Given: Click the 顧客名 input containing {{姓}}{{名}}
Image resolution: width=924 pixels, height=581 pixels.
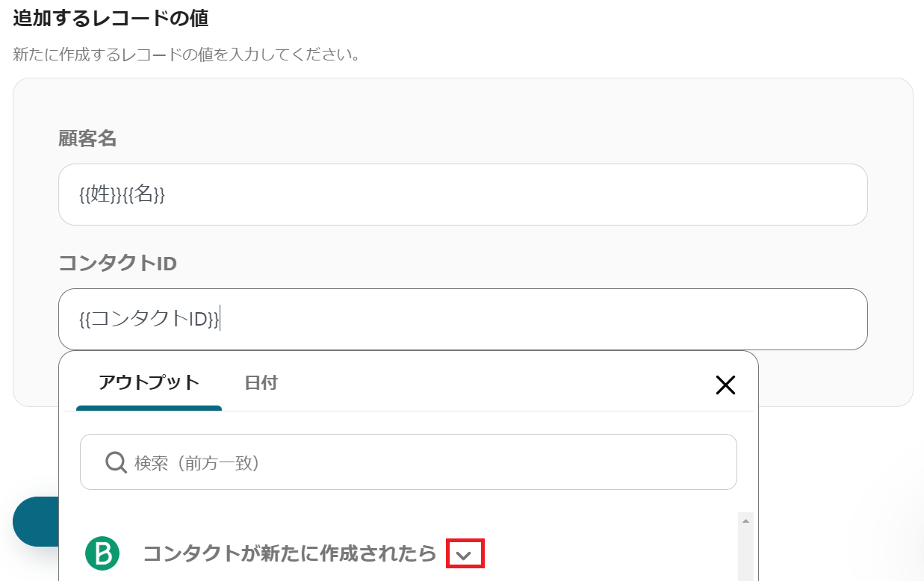Looking at the screenshot, I should (462, 195).
